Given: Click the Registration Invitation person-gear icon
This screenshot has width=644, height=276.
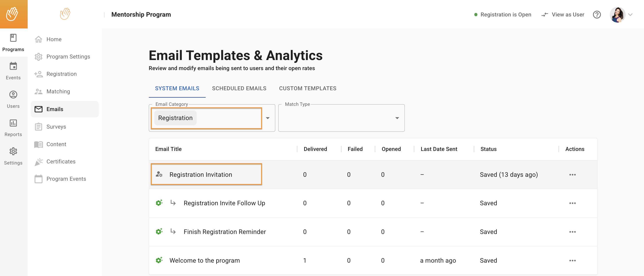Looking at the screenshot, I should (159, 174).
